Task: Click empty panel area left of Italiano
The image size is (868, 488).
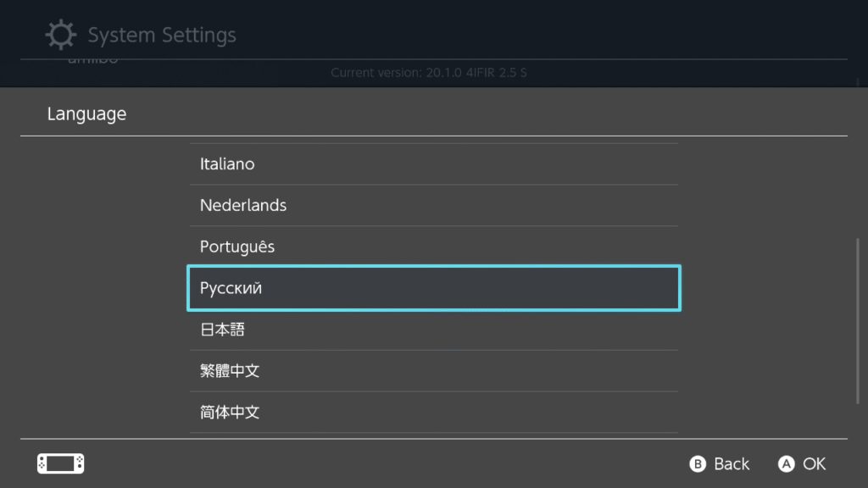Action: [102, 164]
